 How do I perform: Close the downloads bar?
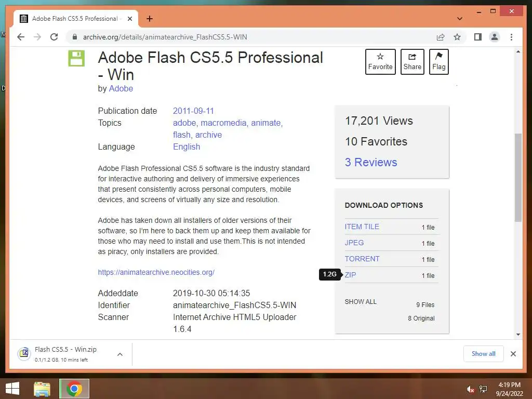pos(513,354)
